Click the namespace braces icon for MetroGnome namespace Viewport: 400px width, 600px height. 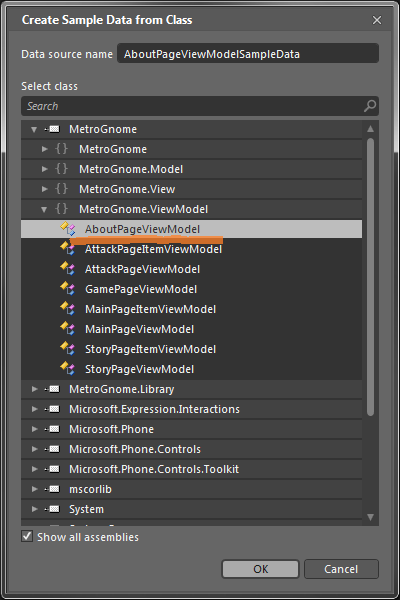(61, 148)
